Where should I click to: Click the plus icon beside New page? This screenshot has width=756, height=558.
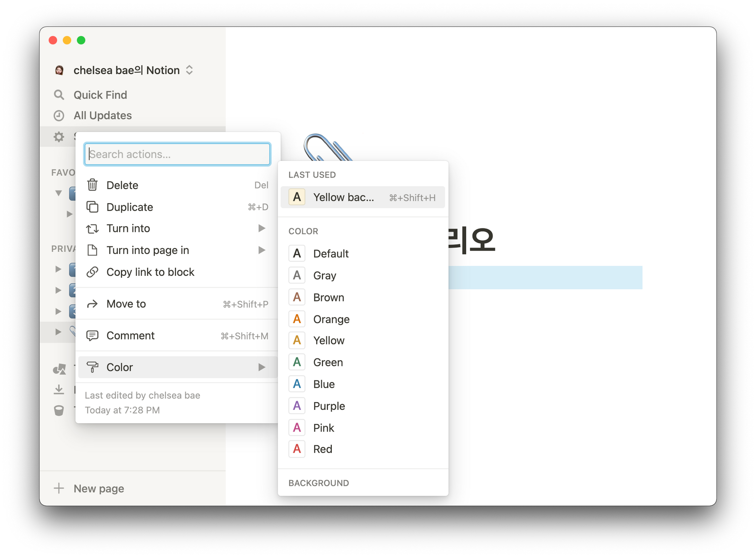tap(59, 488)
